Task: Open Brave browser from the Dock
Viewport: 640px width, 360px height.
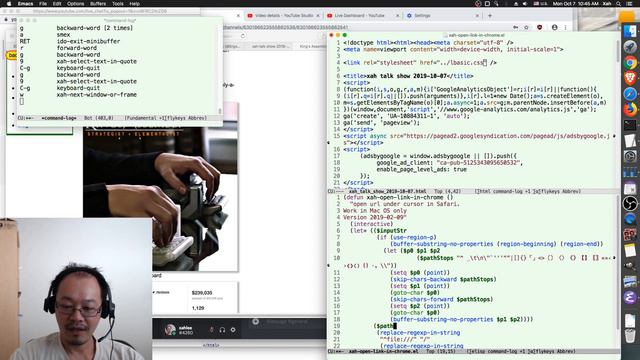Action: click(x=630, y=78)
